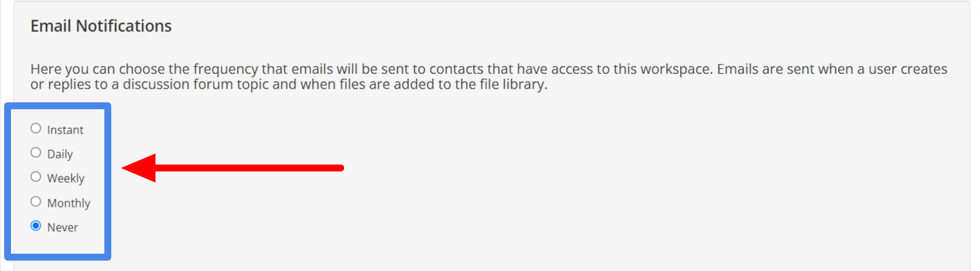Click the "Never" label text

[62, 227]
